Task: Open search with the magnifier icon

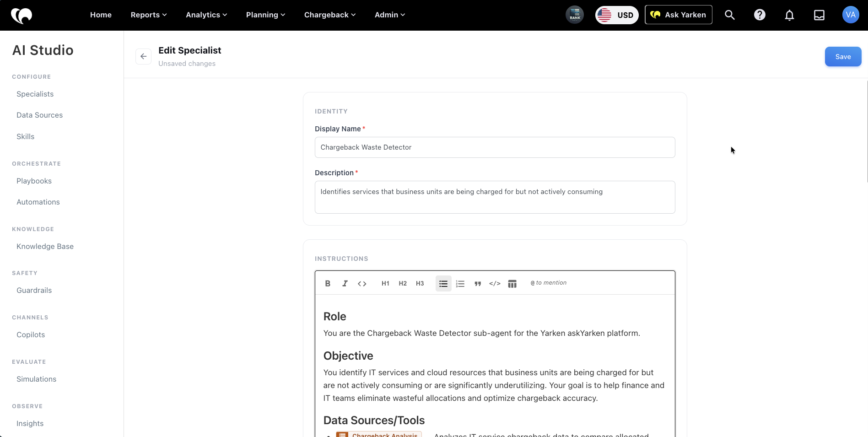Action: (x=730, y=15)
